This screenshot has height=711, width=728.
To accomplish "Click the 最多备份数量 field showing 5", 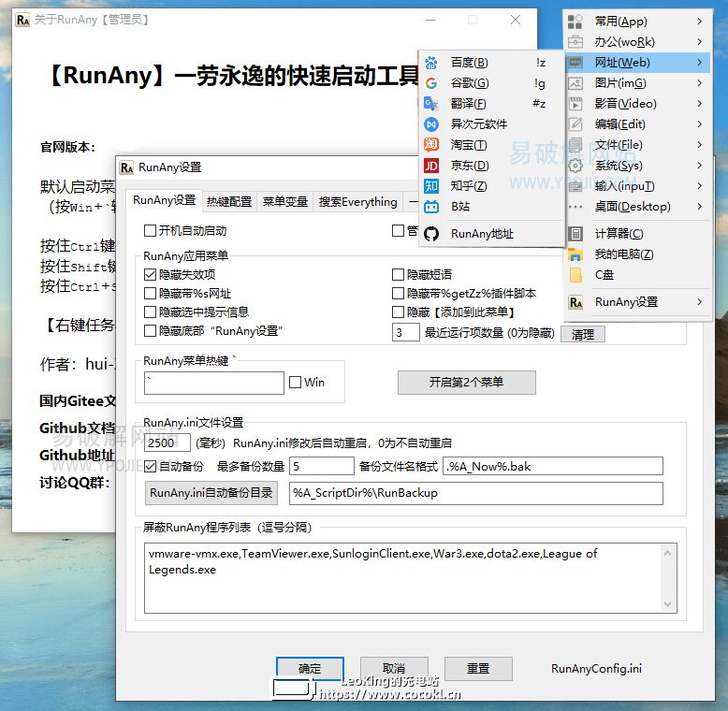I will 322,467.
